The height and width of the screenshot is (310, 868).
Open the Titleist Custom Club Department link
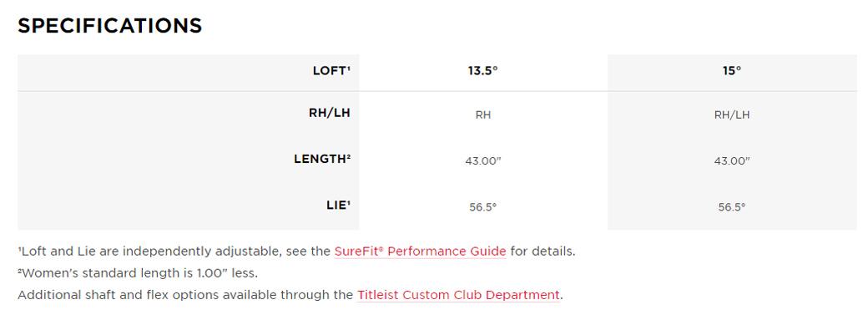coord(458,295)
